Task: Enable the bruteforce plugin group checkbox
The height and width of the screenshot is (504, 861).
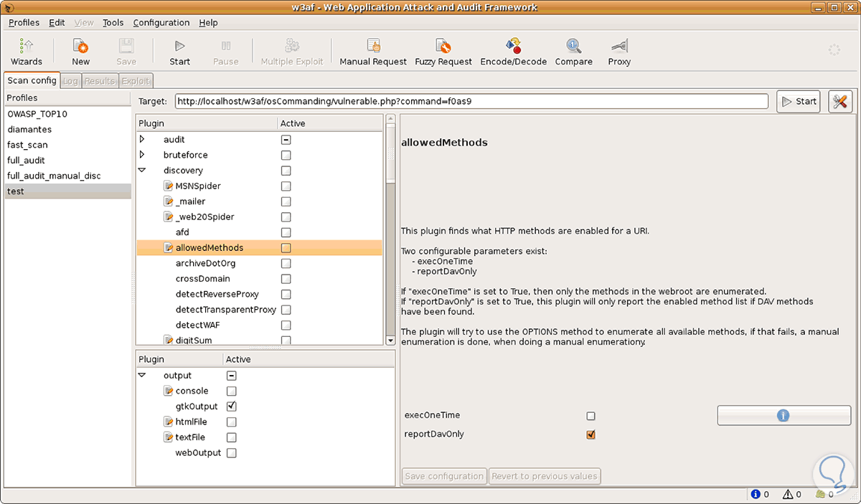Action: (x=286, y=155)
